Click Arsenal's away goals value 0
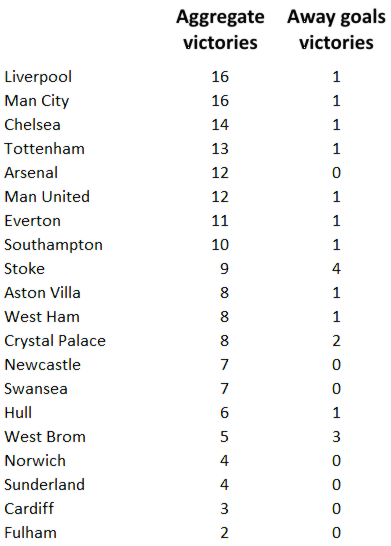The height and width of the screenshot is (546, 391). point(336,173)
